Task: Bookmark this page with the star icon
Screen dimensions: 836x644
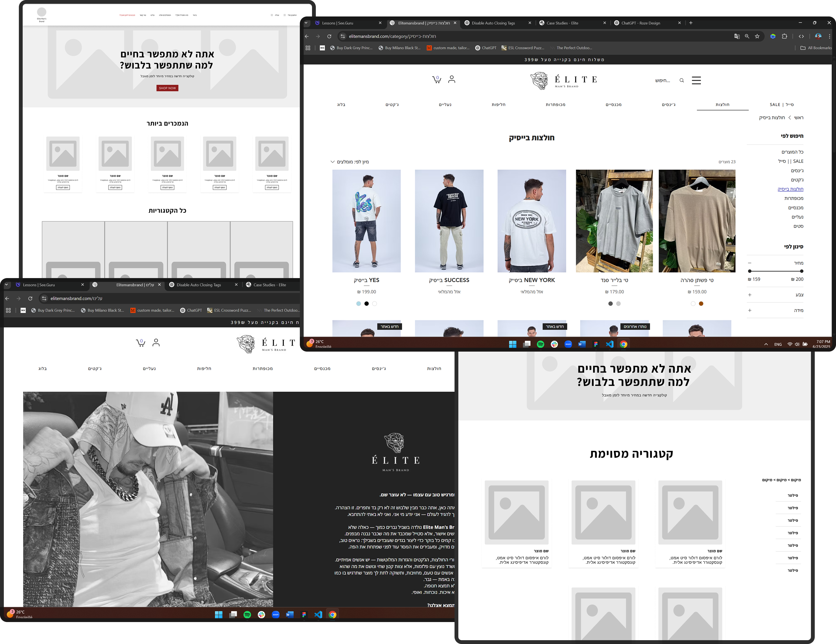Action: [757, 36]
